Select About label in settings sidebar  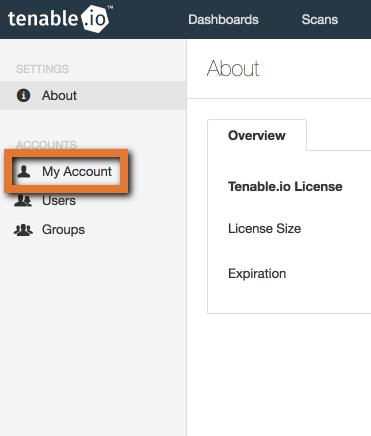click(x=59, y=96)
